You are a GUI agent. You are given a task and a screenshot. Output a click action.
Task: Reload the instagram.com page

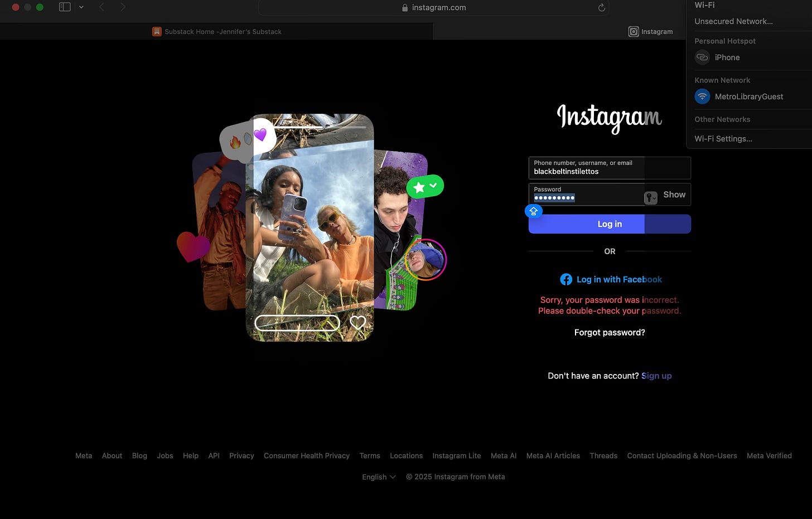pyautogui.click(x=601, y=7)
